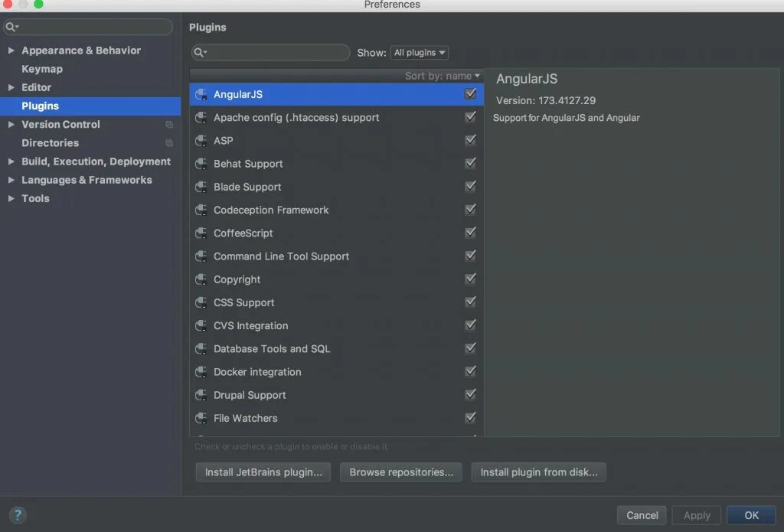Disable the CoffeeScript checkbox
Viewport: 784px width, 532px height.
(x=471, y=232)
